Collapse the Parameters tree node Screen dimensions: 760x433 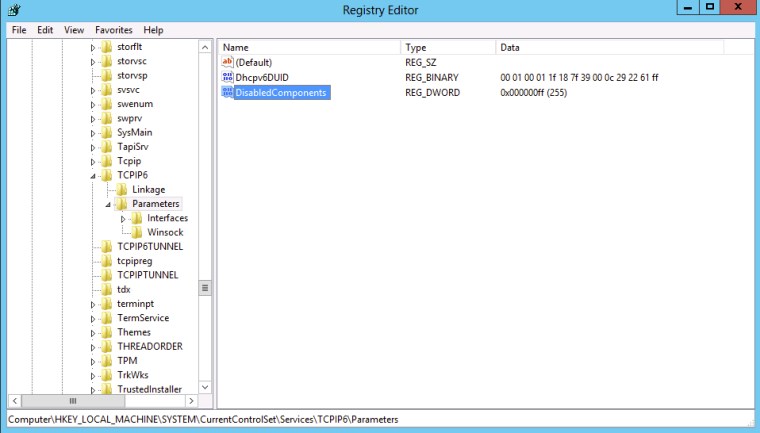[108, 205]
